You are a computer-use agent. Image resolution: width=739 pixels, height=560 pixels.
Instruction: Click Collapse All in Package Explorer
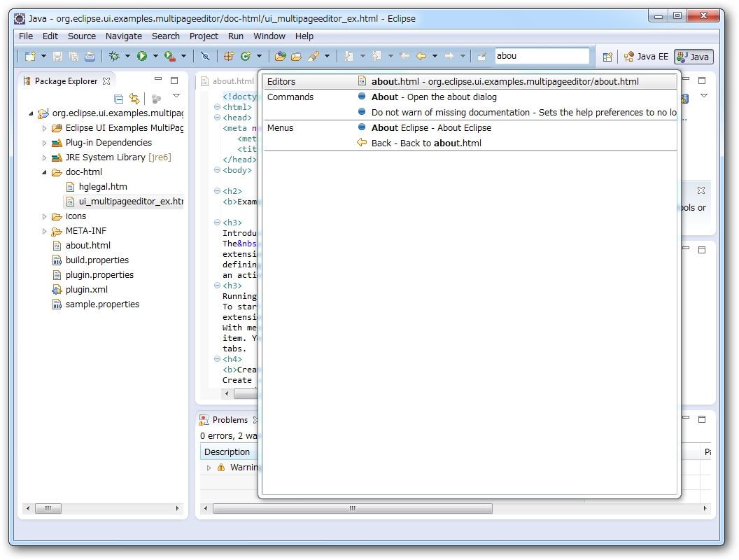119,99
